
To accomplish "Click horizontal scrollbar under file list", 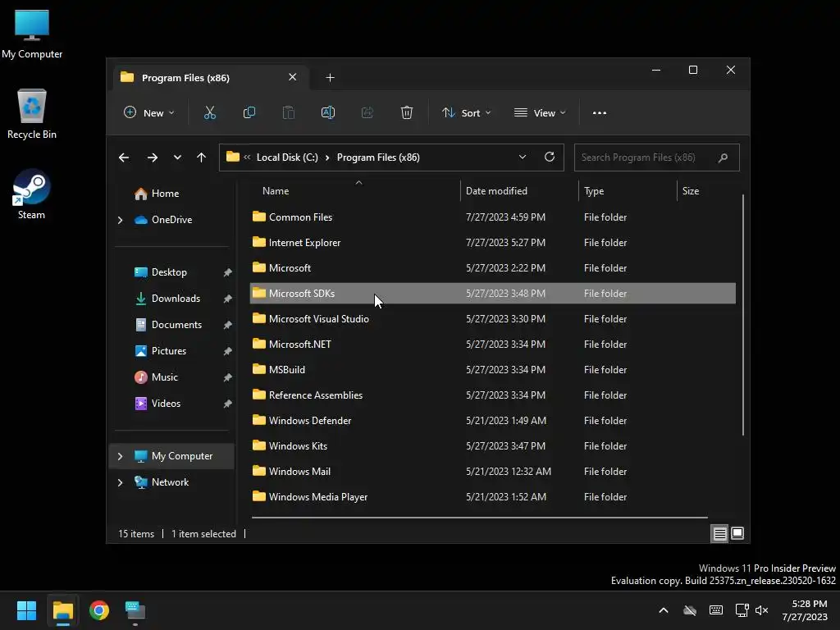I will tap(479, 518).
